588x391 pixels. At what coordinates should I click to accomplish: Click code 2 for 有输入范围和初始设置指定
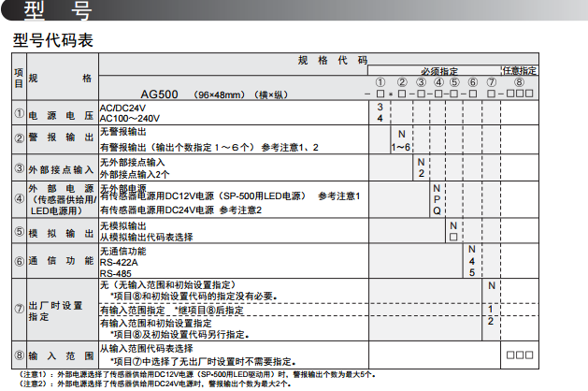point(490,321)
